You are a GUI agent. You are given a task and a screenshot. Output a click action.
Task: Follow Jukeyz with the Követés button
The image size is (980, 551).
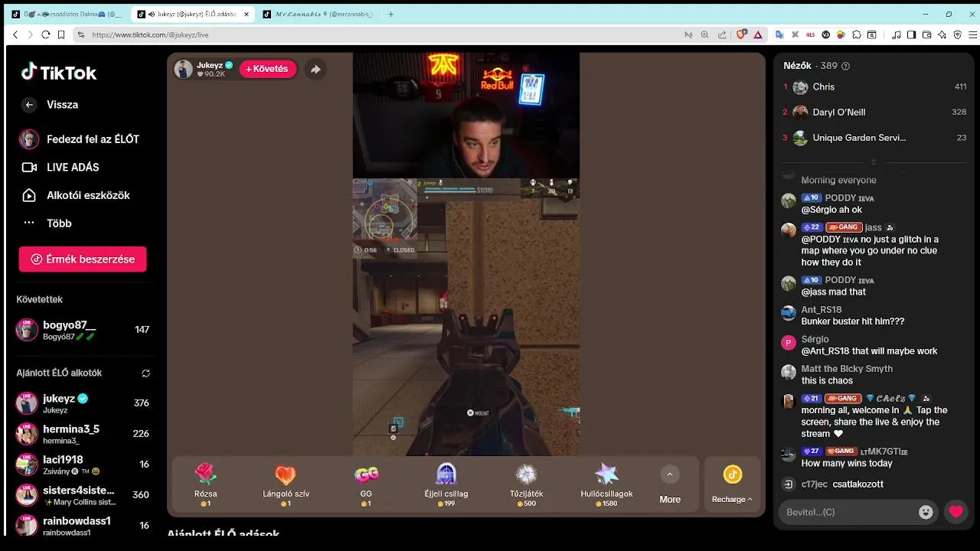pyautogui.click(x=268, y=69)
